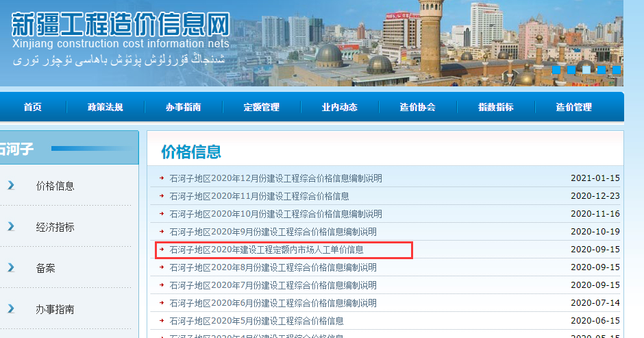Viewport: 644px width, 338px height.
Task: Open the 业内动态 navigation item
Action: click(x=339, y=108)
